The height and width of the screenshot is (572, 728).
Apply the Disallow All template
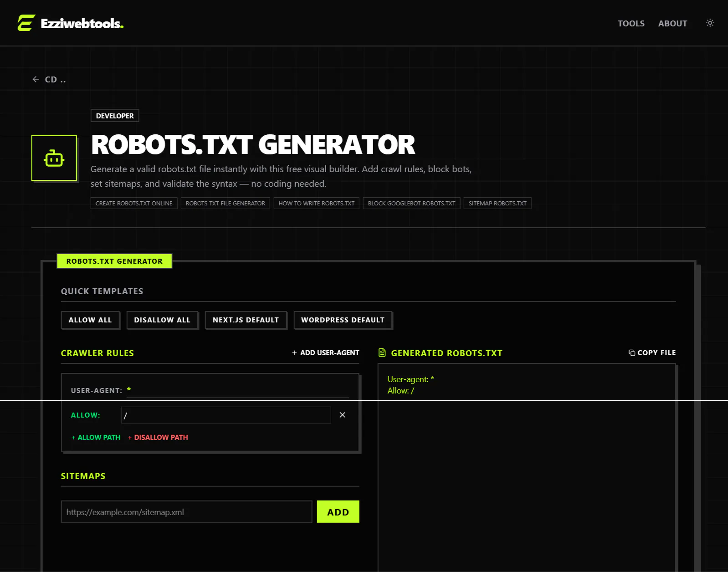point(162,320)
